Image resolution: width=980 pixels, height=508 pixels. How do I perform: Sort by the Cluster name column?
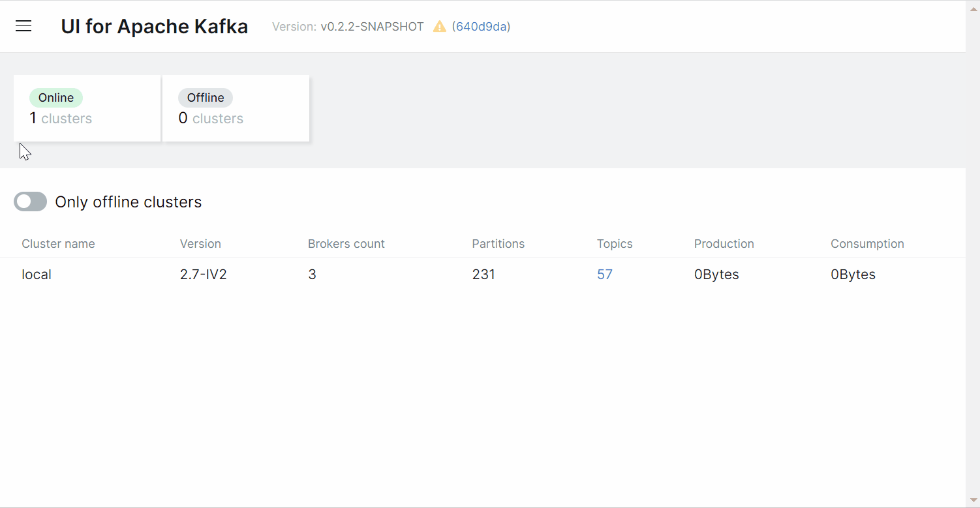click(x=58, y=243)
